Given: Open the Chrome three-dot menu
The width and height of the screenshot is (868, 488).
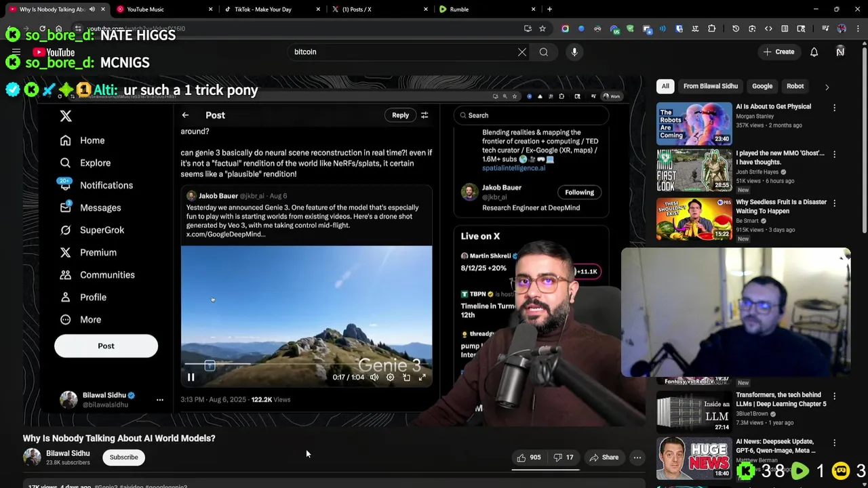Looking at the screenshot, I should point(858,28).
